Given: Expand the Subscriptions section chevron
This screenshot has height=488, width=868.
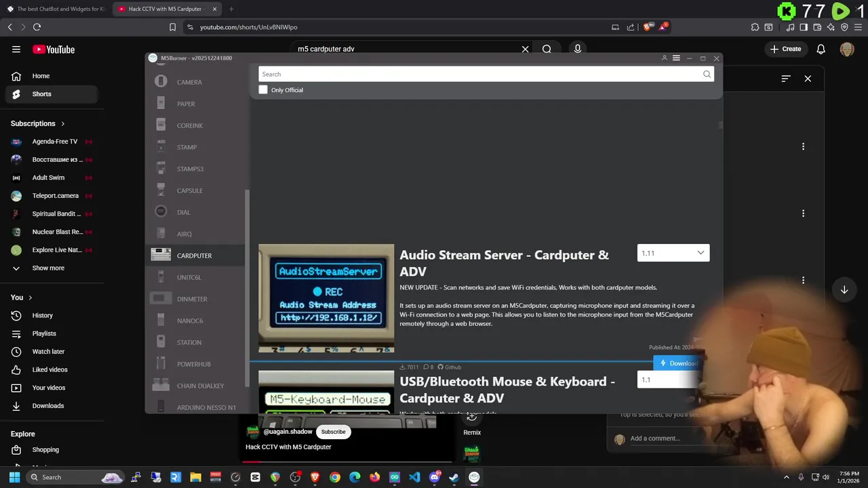Looking at the screenshot, I should point(63,124).
